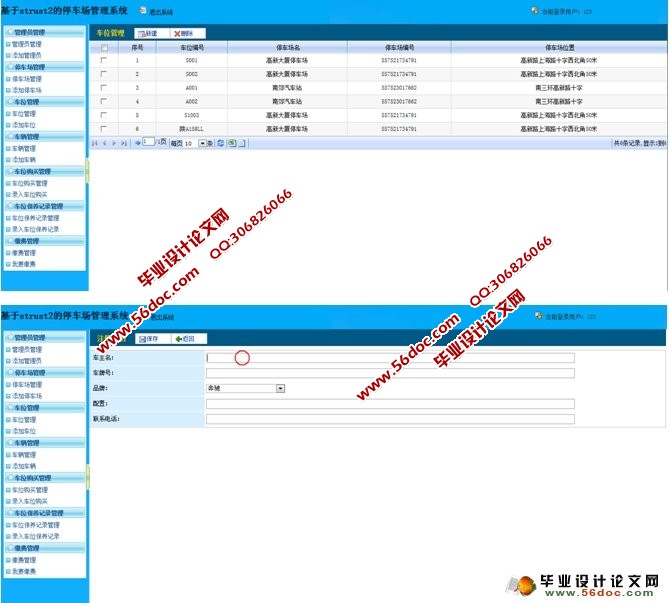Screen dimensions: 669x603
Task: Open the 我要缴费 menu item on the list page
Action: pyautogui.click(x=23, y=264)
